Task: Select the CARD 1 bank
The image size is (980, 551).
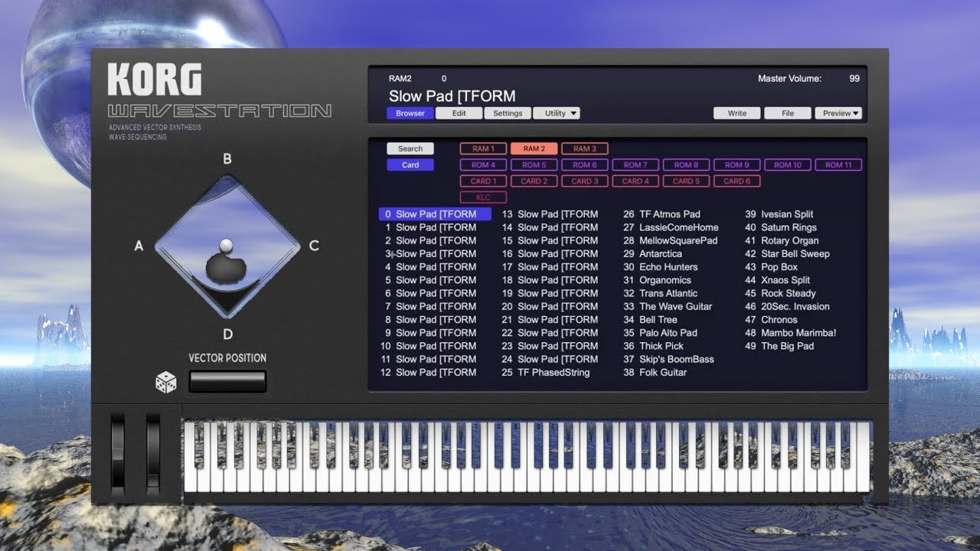Action: coord(483,181)
